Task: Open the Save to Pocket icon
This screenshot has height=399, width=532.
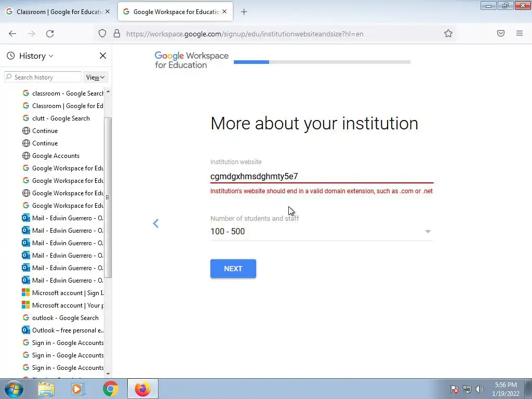Action: point(501,33)
